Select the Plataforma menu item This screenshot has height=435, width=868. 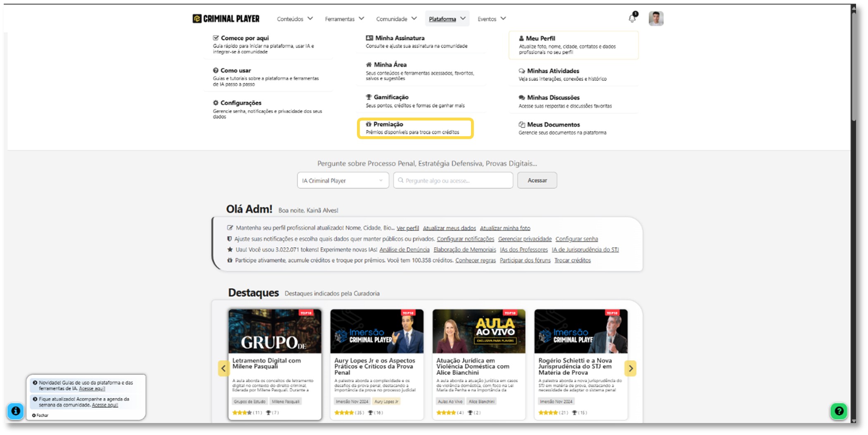coord(443,19)
